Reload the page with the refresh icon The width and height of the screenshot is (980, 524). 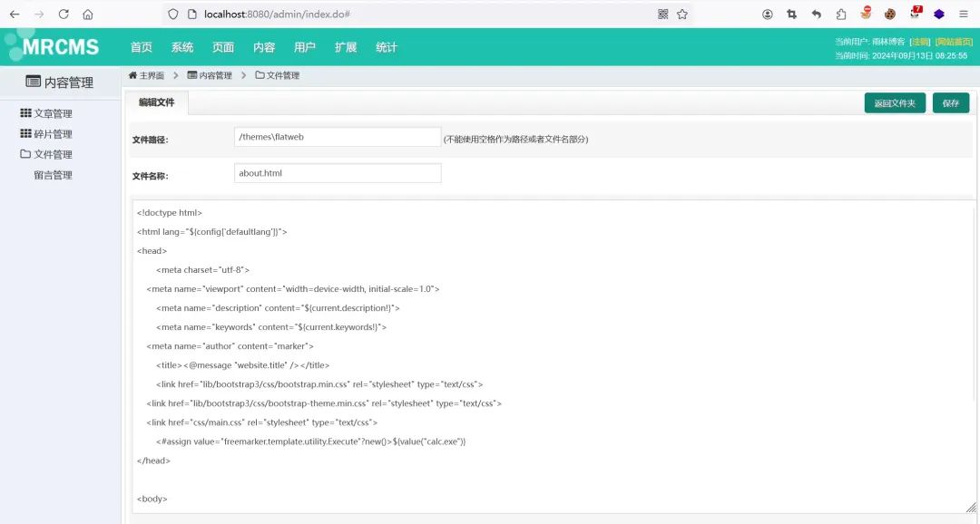[x=64, y=14]
